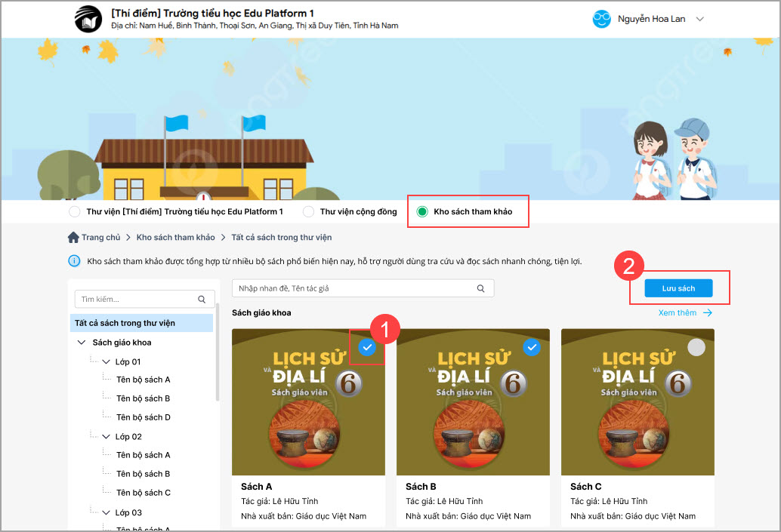This screenshot has width=781, height=532.
Task: Select Tên bộ sách B under Lớp 02
Action: point(144,474)
